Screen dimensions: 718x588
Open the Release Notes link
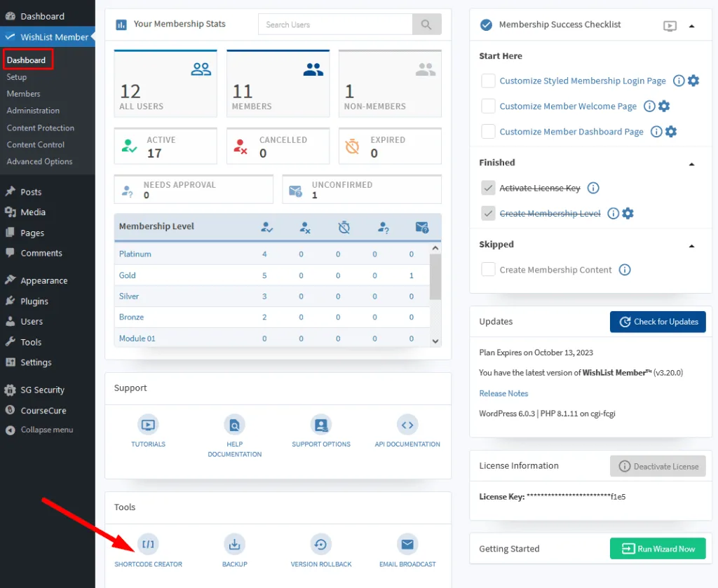pyautogui.click(x=503, y=393)
